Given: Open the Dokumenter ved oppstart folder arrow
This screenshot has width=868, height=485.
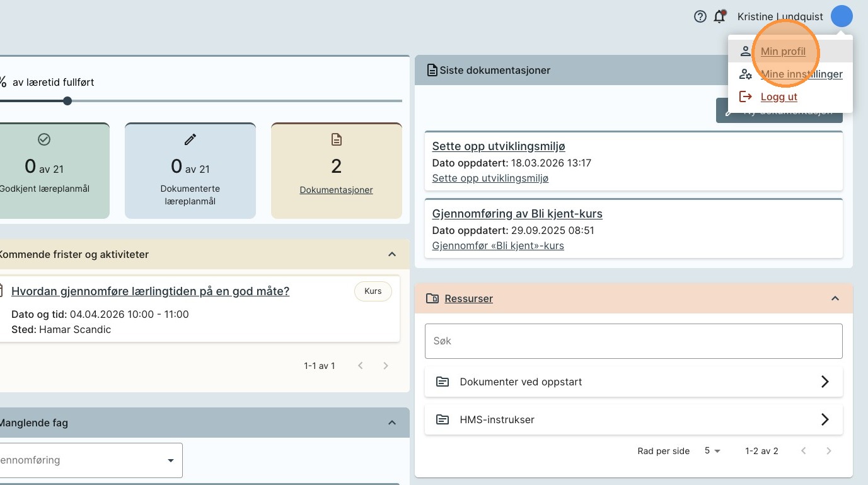Looking at the screenshot, I should point(825,382).
